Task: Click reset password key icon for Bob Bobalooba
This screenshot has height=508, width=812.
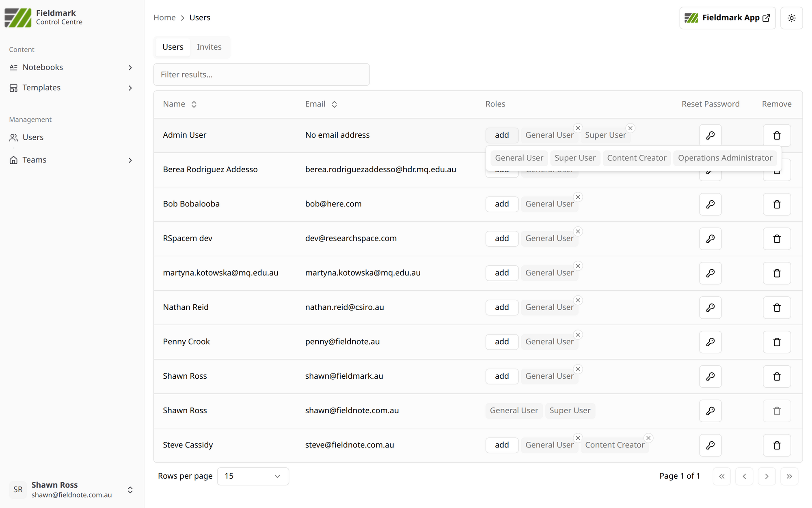Action: 710,204
